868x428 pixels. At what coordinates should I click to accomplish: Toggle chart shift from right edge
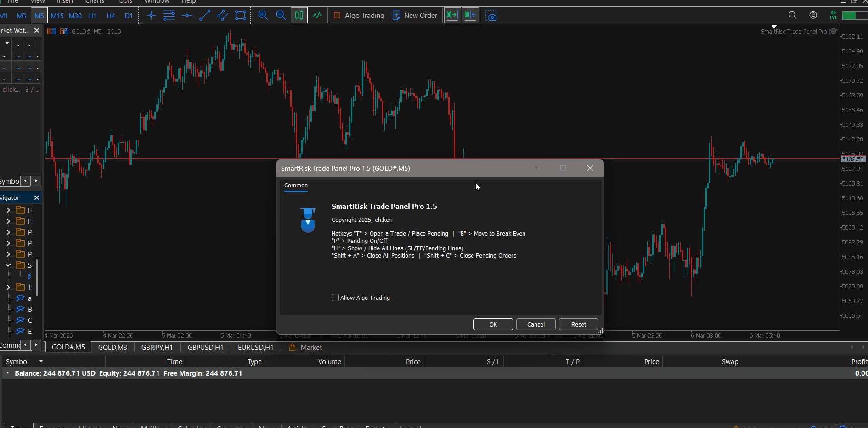452,16
